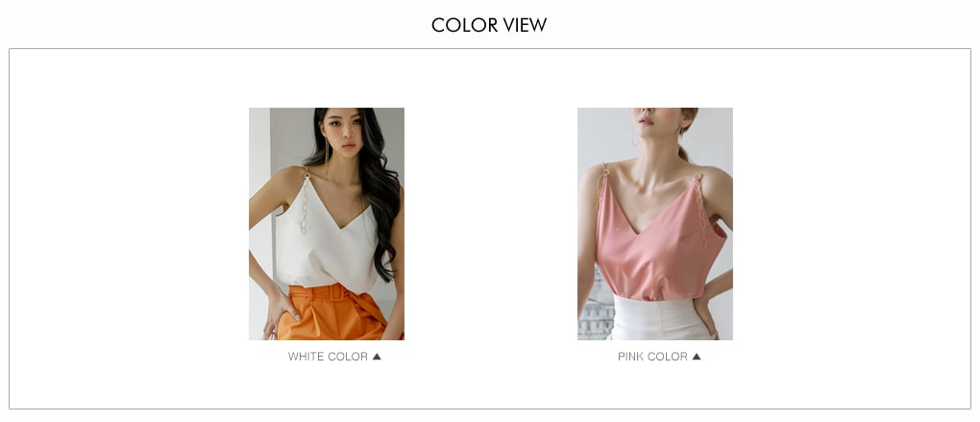Screen dimensions: 980x422
Task: Click the white skirt in right photo
Action: (x=659, y=319)
